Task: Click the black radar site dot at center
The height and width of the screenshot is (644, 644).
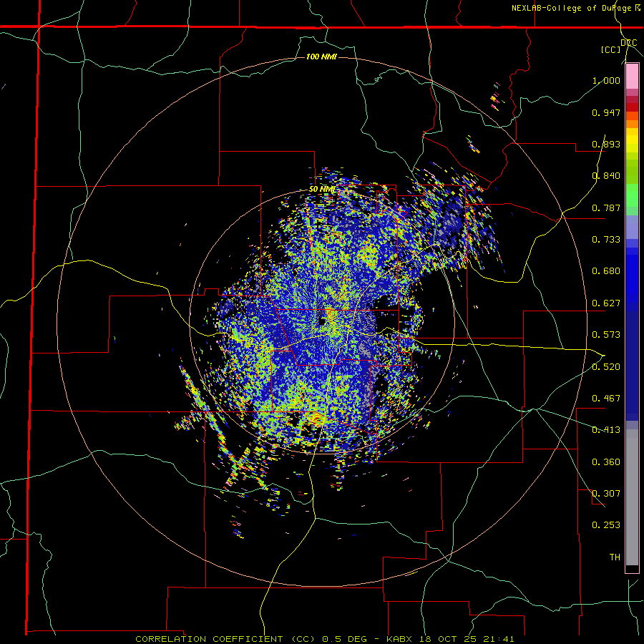Action: 321,321
